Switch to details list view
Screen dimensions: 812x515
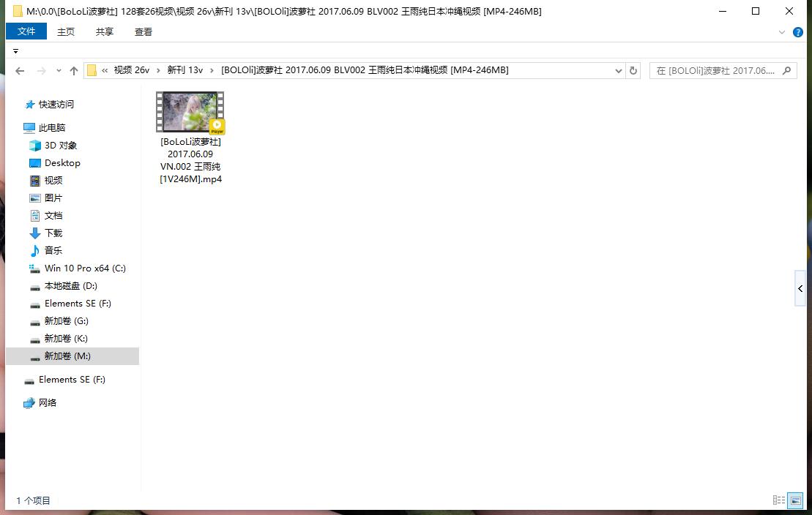(x=779, y=500)
